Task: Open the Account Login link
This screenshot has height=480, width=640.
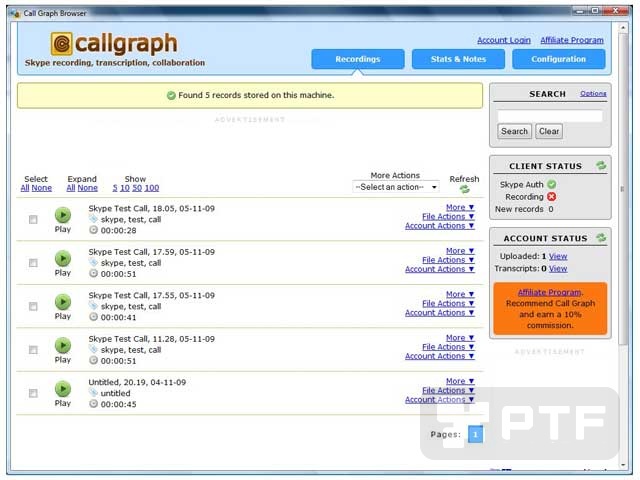Action: click(504, 40)
